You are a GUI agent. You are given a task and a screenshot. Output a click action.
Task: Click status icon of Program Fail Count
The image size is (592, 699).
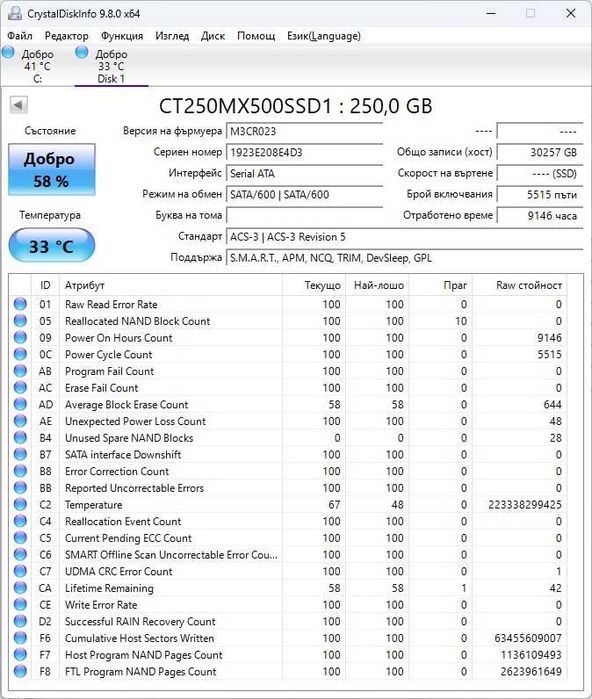[x=20, y=371]
